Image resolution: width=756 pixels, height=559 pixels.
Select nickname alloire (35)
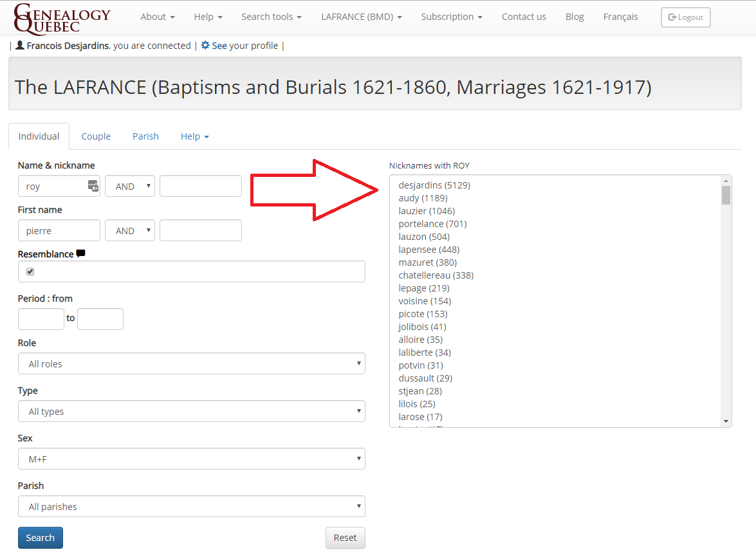coord(420,340)
